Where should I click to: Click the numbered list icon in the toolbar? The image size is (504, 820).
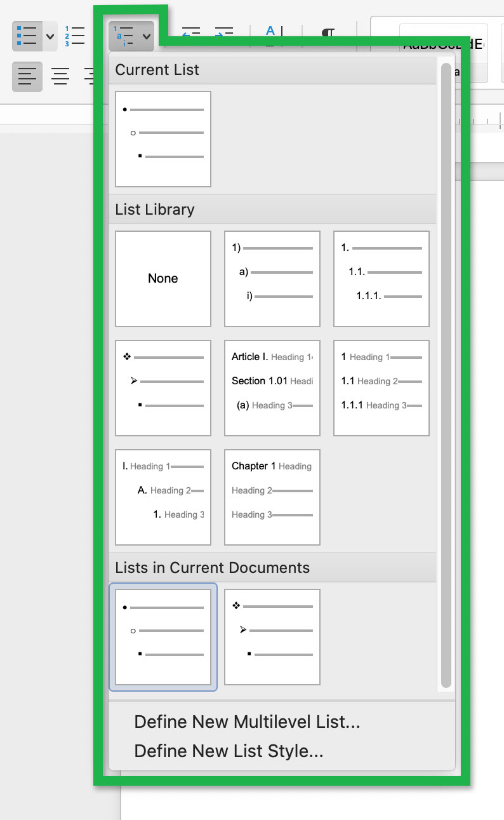(75, 36)
